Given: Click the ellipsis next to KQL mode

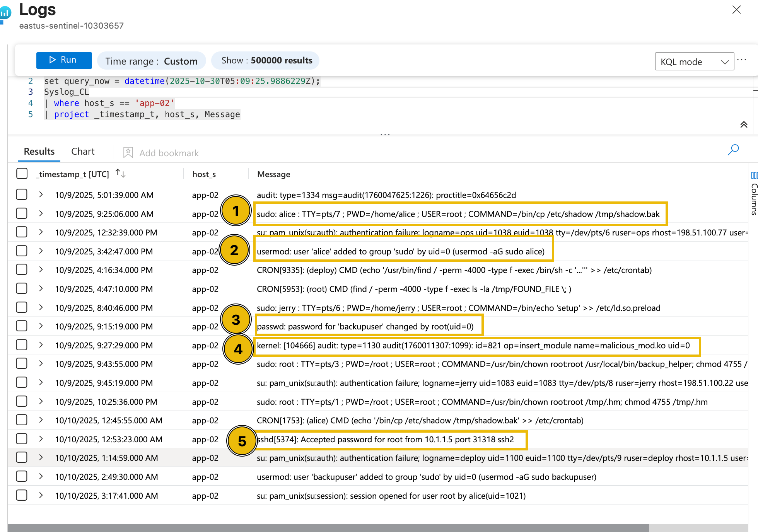Looking at the screenshot, I should [x=742, y=60].
